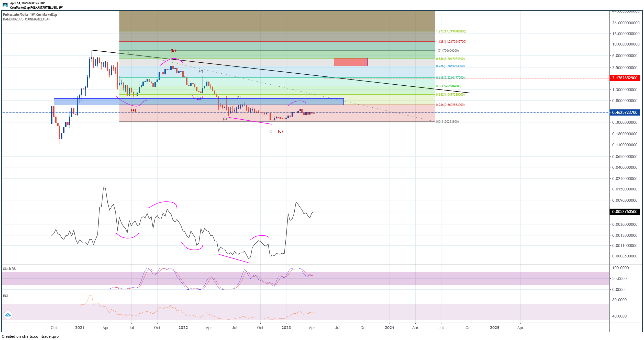Select the red target rectangle near 0.886 level
Image resolution: width=644 pixels, height=340 pixels.
point(350,62)
